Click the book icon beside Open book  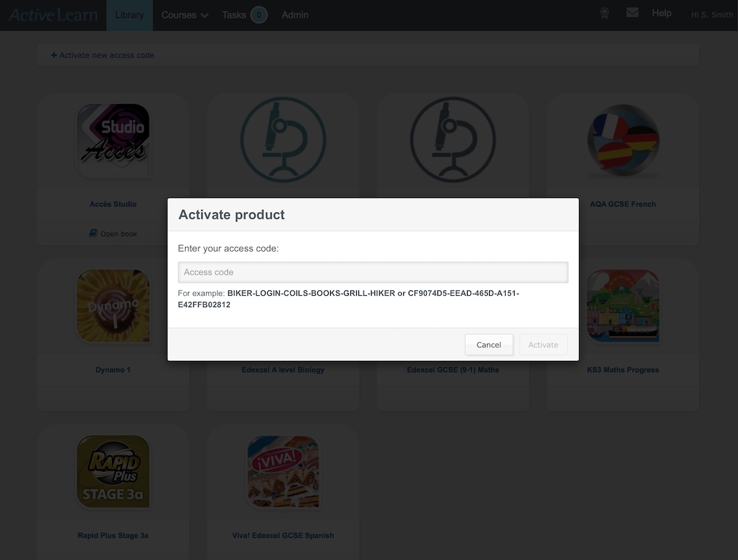tap(93, 233)
